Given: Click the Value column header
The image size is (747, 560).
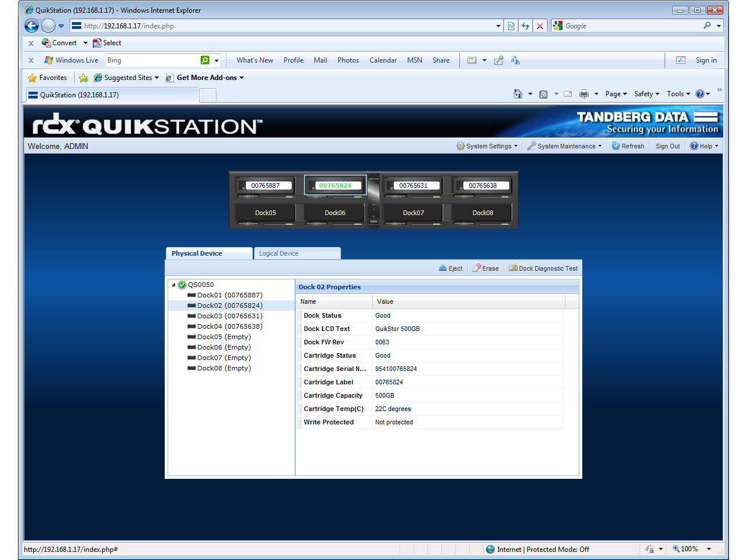Looking at the screenshot, I should pos(385,301).
